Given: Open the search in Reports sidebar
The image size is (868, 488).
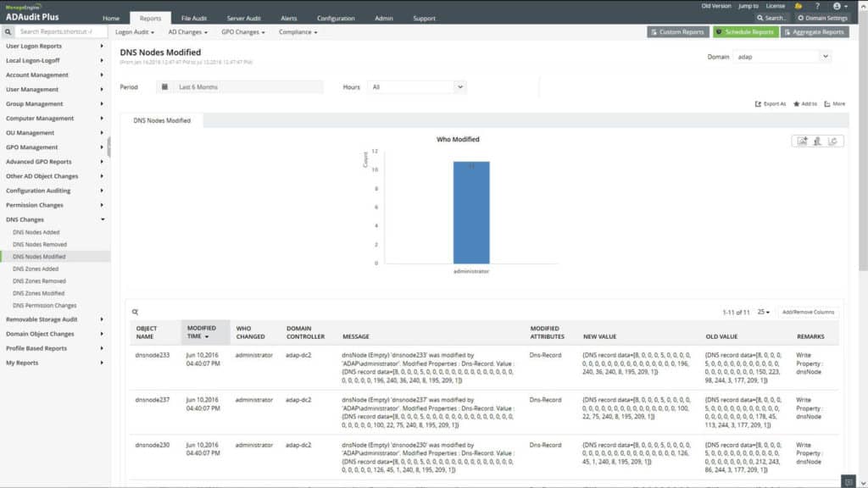Looking at the screenshot, I should (x=7, y=31).
